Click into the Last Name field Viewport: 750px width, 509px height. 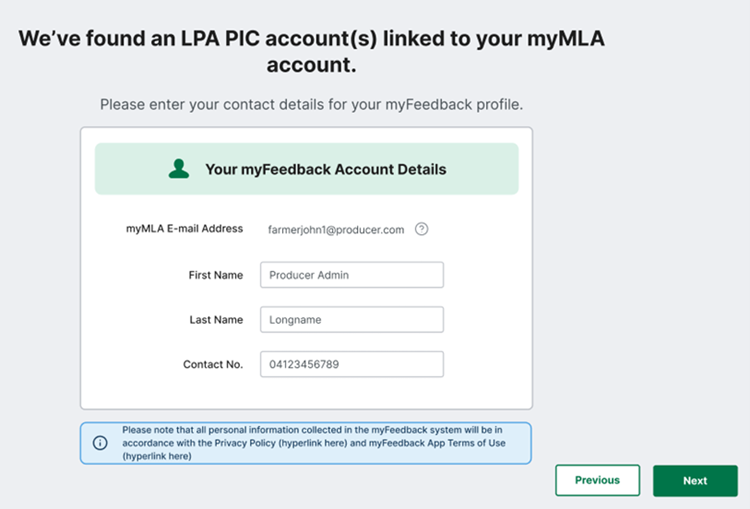click(351, 320)
